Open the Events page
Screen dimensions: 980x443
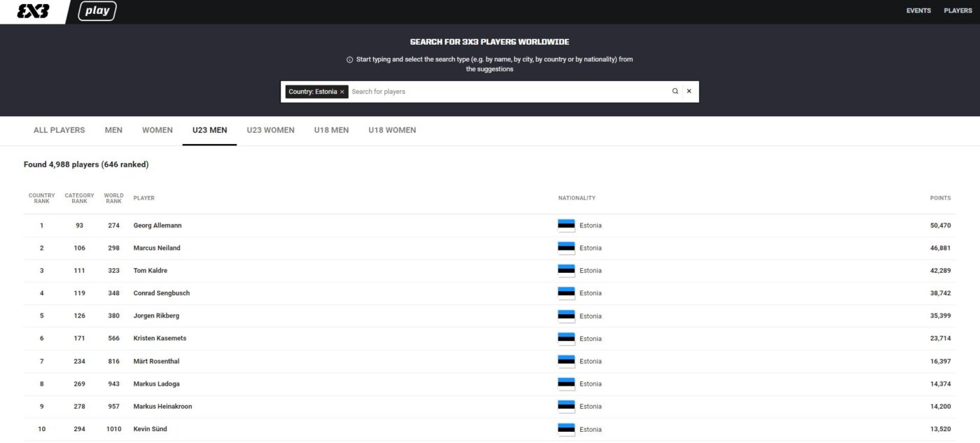(x=918, y=10)
